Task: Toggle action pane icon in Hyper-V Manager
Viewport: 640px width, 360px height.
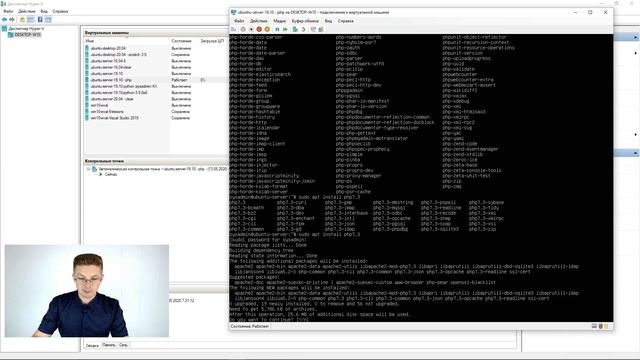Action: (x=48, y=20)
